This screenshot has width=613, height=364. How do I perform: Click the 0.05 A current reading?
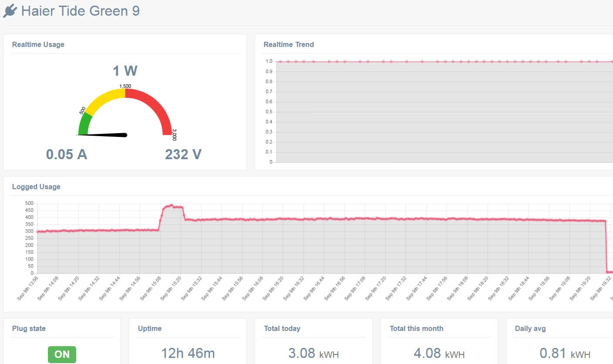click(67, 154)
